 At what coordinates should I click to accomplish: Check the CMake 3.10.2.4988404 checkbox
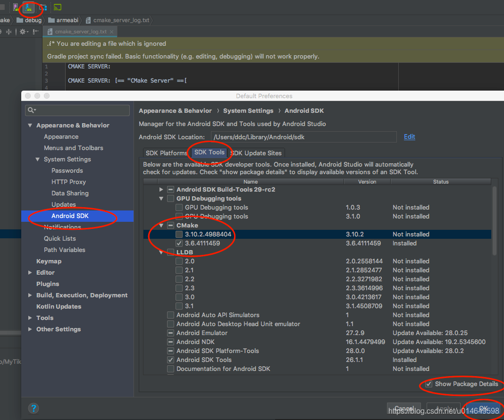pos(179,234)
